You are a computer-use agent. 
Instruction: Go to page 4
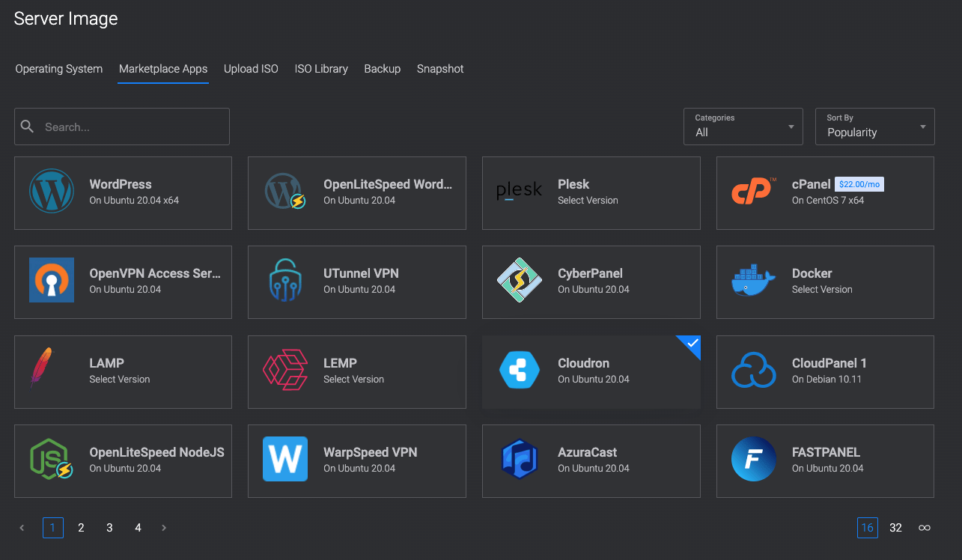(138, 528)
